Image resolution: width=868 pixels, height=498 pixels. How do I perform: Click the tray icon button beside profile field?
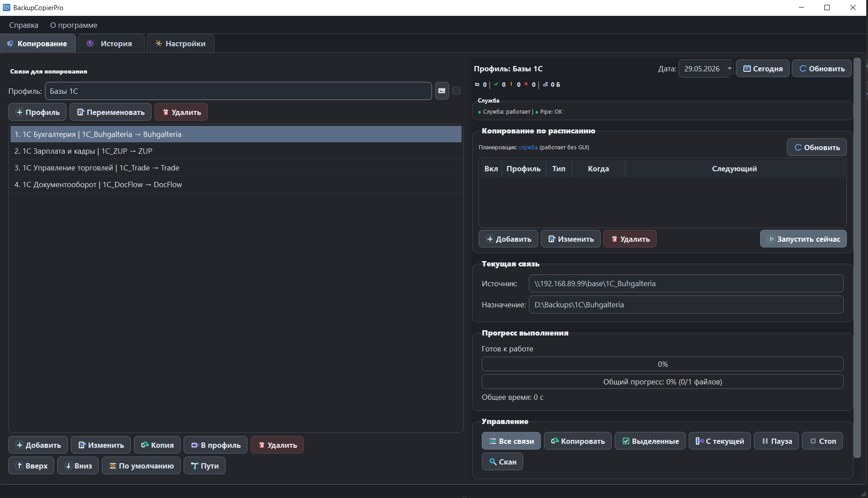442,91
